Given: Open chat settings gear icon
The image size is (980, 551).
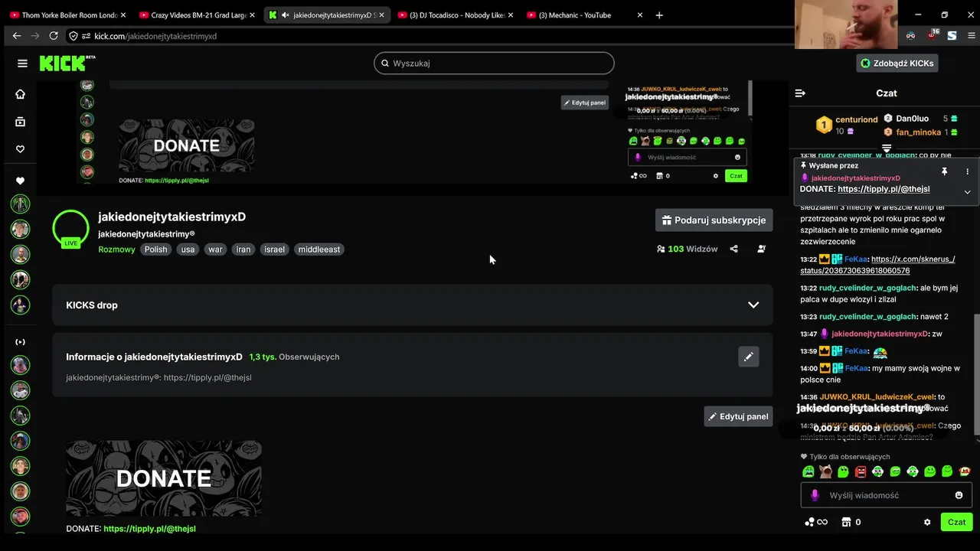Looking at the screenshot, I should [x=927, y=522].
